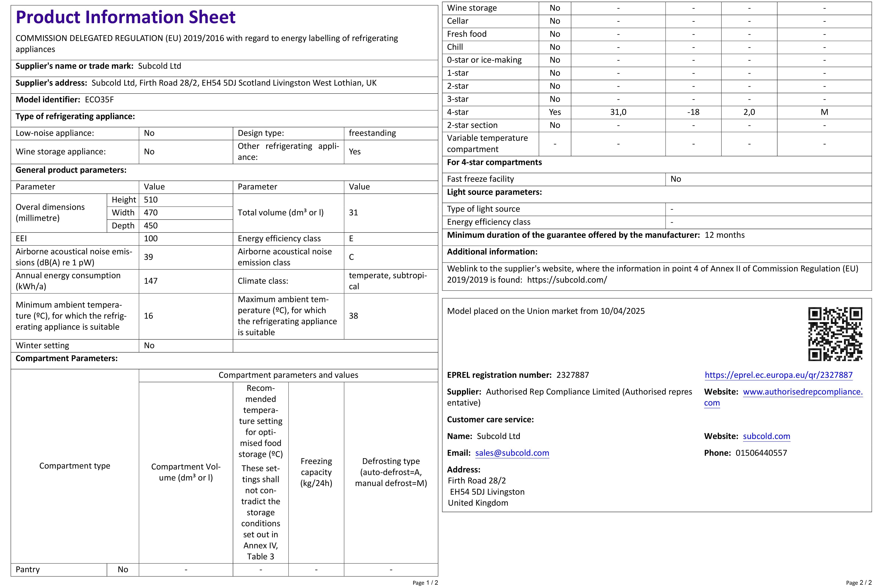The height and width of the screenshot is (588, 882).
Task: Click the Fast freeze facility No value
Action: tap(675, 179)
